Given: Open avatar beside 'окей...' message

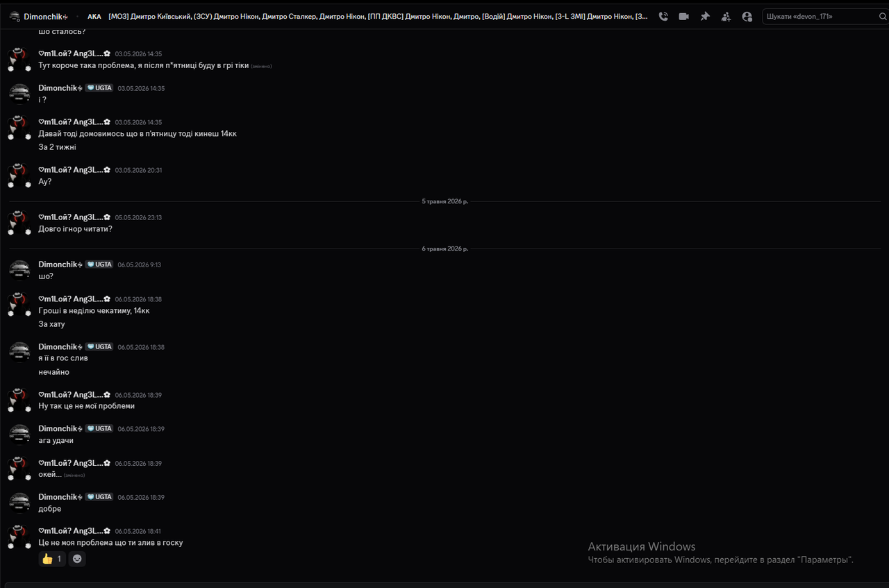Looking at the screenshot, I should 19,469.
